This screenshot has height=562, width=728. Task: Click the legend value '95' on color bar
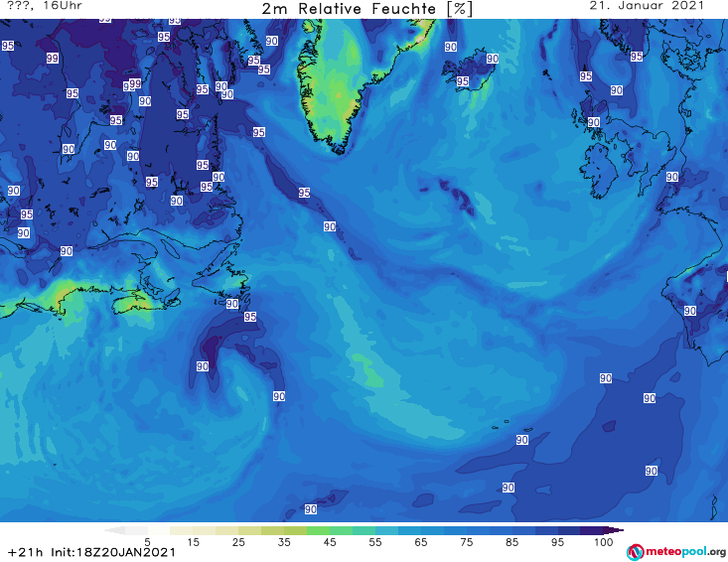(x=557, y=542)
